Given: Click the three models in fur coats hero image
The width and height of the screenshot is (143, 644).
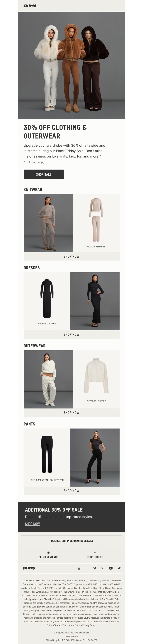Looking at the screenshot, I should pos(71,65).
